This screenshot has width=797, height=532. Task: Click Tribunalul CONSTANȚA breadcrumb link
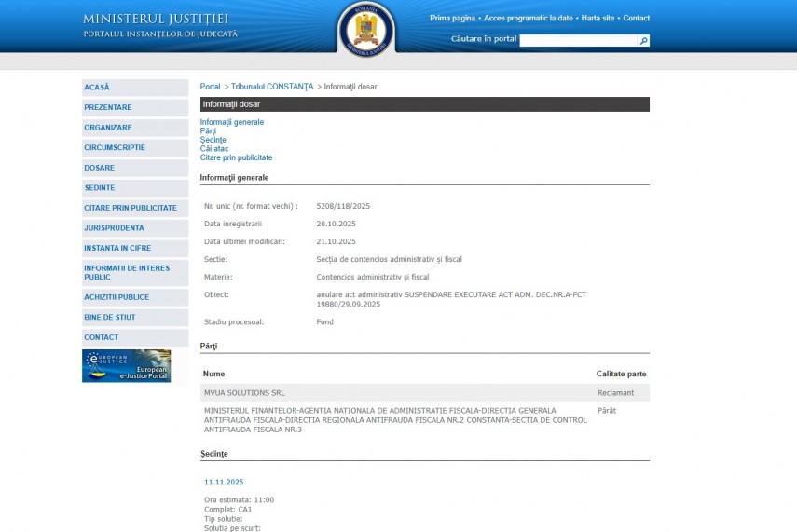(272, 87)
